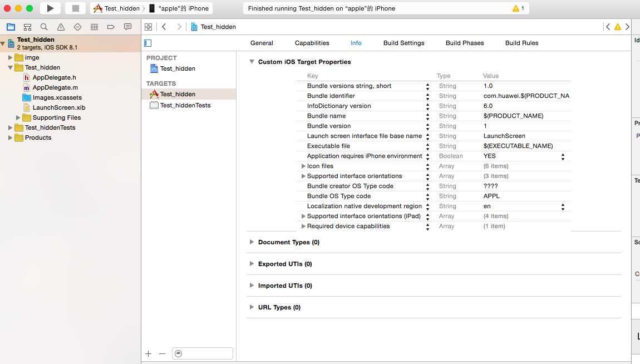Open the Report navigator speech bubble icon

pyautogui.click(x=128, y=27)
